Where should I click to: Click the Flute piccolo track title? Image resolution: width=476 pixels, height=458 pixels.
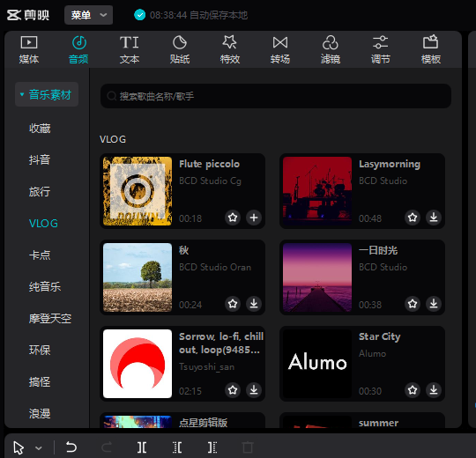point(209,164)
